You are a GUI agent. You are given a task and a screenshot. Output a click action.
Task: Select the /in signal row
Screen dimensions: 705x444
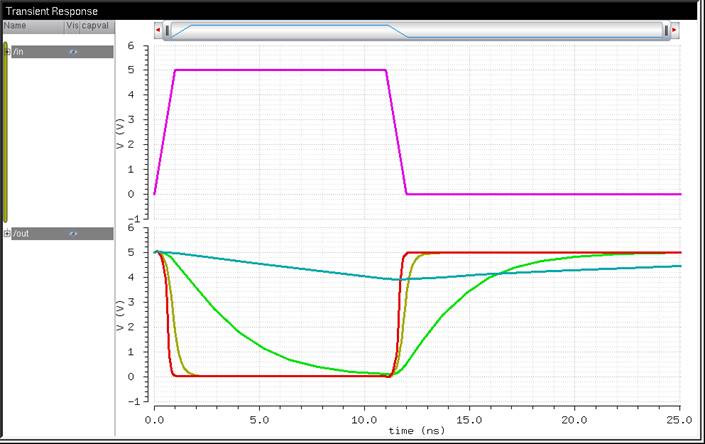tap(40, 52)
